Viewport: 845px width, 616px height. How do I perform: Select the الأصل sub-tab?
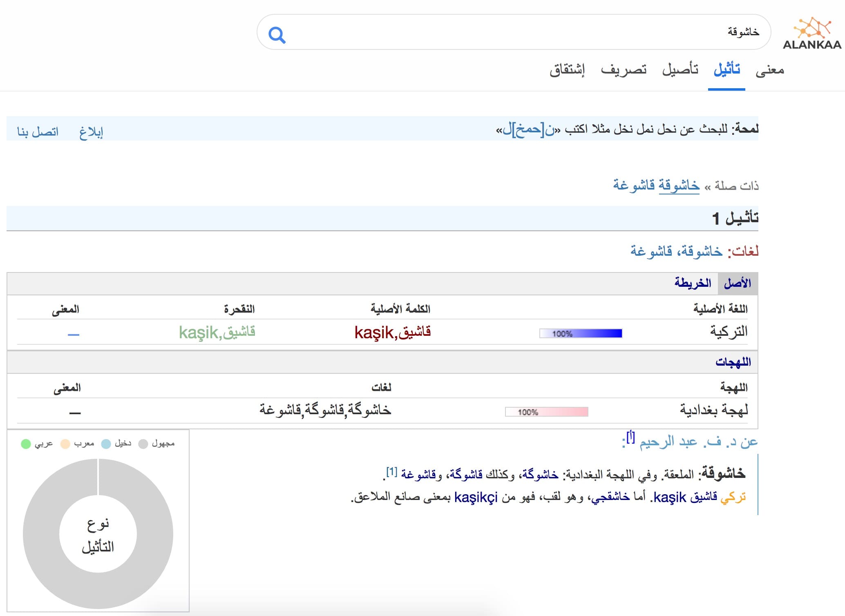click(738, 283)
